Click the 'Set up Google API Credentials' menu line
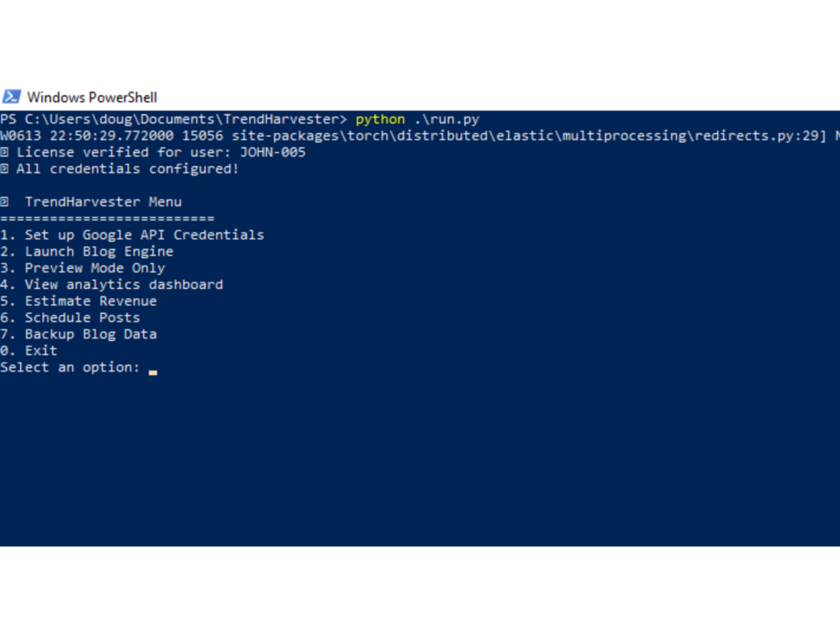This screenshot has height=630, width=840. coord(132,235)
